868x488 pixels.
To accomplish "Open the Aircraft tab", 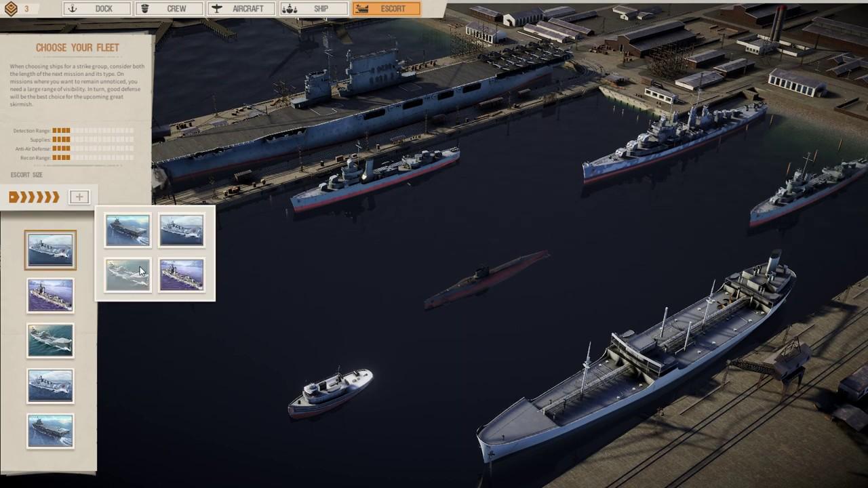I will tap(241, 9).
